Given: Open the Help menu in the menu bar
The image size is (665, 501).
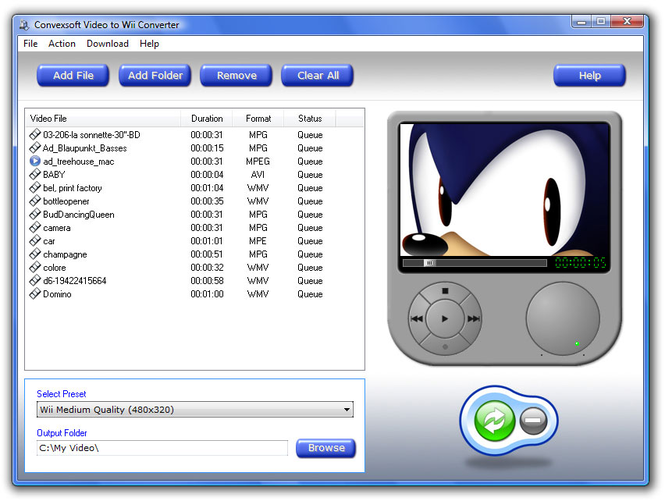Looking at the screenshot, I should pos(149,44).
